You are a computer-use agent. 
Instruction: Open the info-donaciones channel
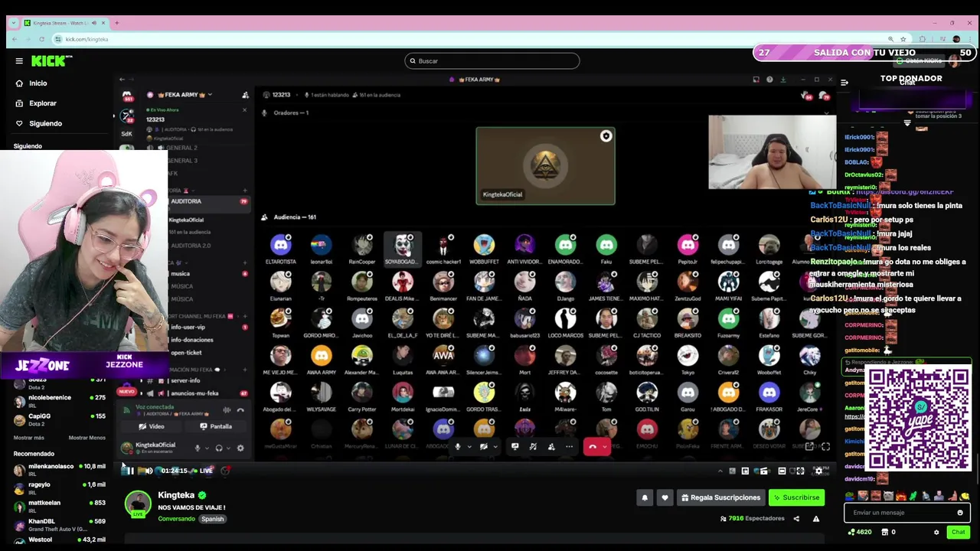tap(191, 340)
